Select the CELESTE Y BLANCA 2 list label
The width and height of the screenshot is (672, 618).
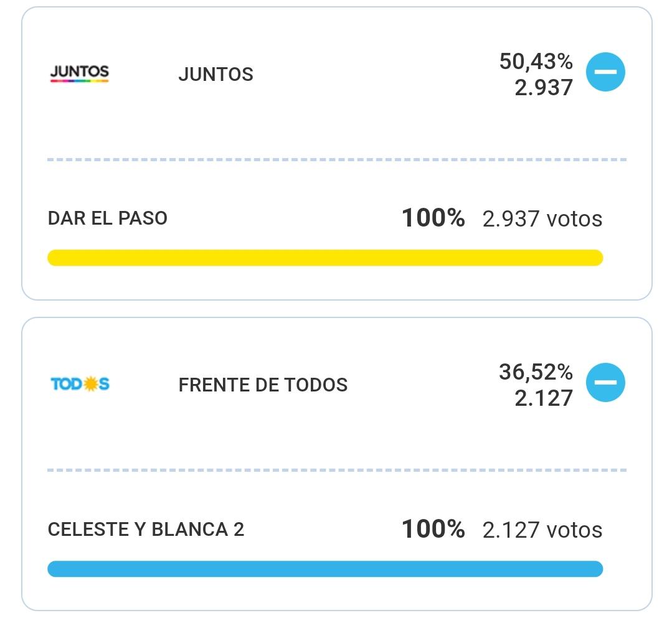click(x=146, y=530)
